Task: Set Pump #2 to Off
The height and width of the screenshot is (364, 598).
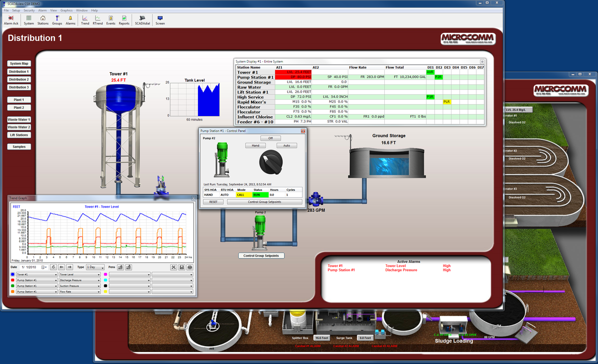Action: coord(271,138)
